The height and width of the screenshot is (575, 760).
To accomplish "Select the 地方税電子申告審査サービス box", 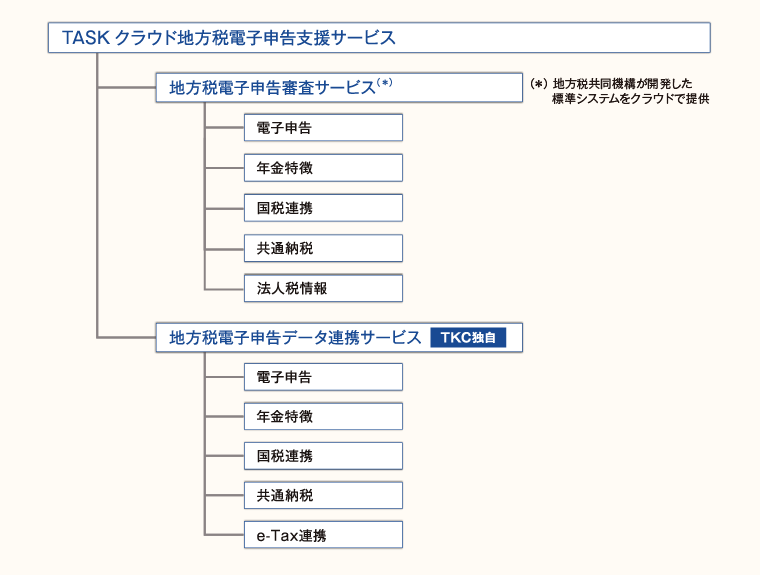I will [x=339, y=88].
